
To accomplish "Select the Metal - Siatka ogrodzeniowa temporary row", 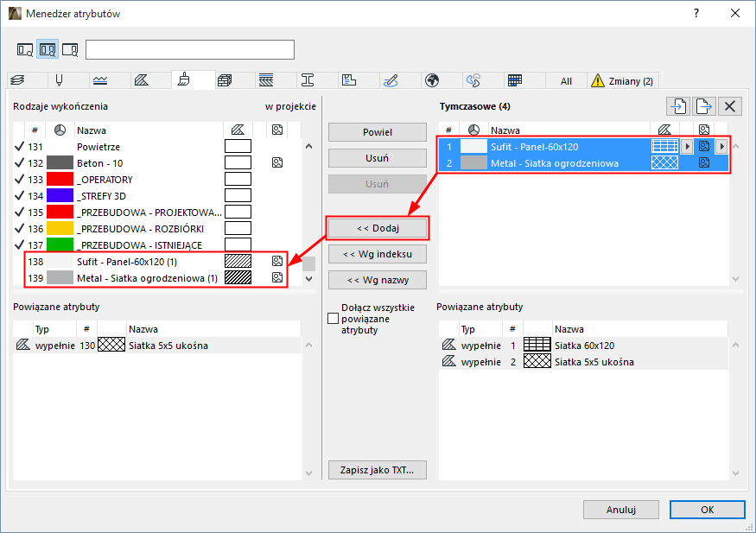I will pos(584,163).
